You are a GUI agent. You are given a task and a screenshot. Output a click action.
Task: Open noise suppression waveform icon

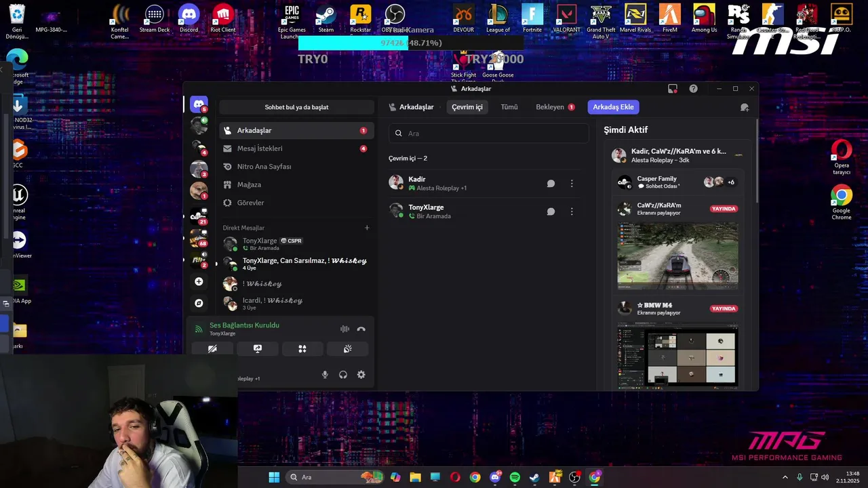344,329
